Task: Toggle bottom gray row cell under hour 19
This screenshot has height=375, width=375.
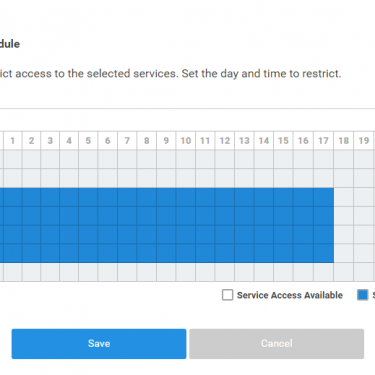Action: click(x=364, y=272)
